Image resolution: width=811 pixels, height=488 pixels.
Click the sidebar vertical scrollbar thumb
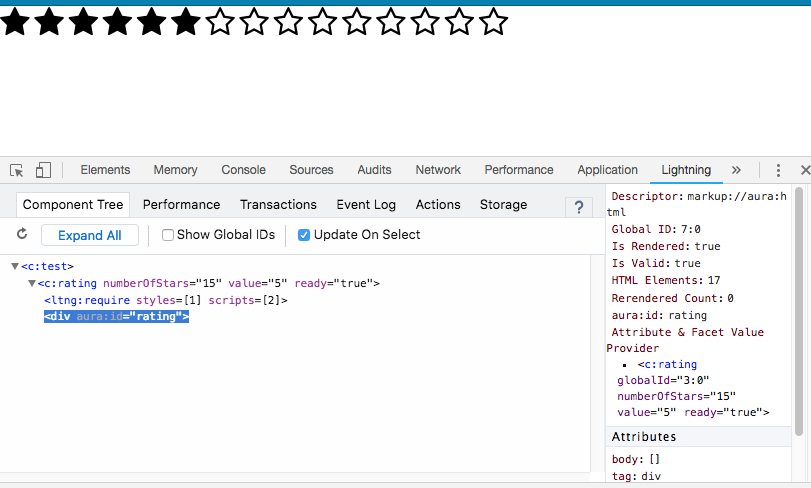pyautogui.click(x=799, y=311)
